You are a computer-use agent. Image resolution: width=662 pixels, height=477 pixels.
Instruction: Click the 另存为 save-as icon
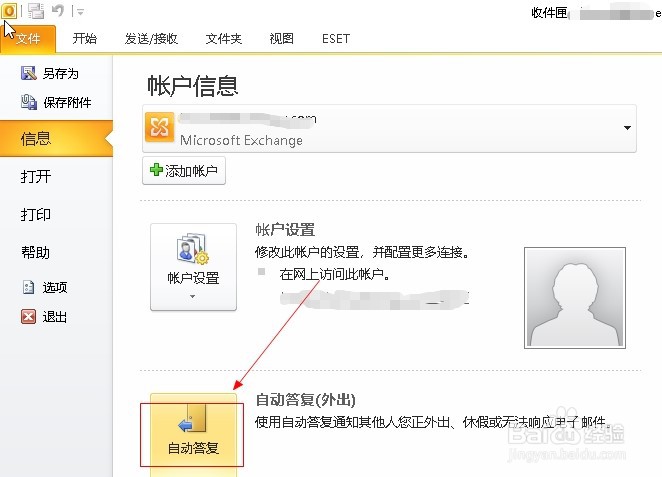(x=29, y=73)
